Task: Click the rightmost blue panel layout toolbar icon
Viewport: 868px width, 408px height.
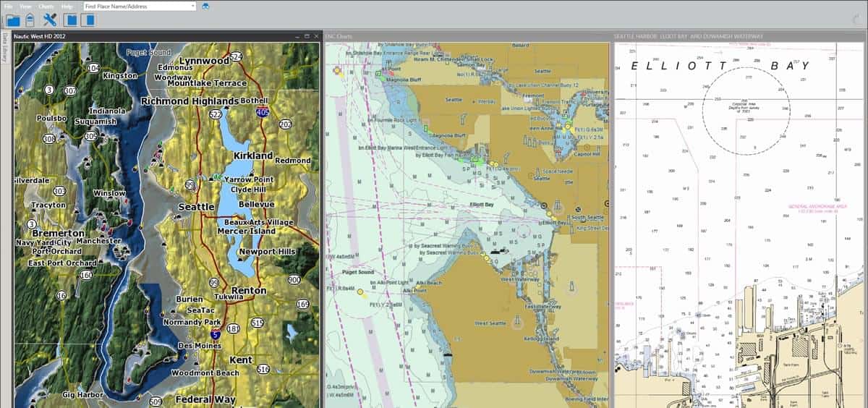Action: click(88, 20)
